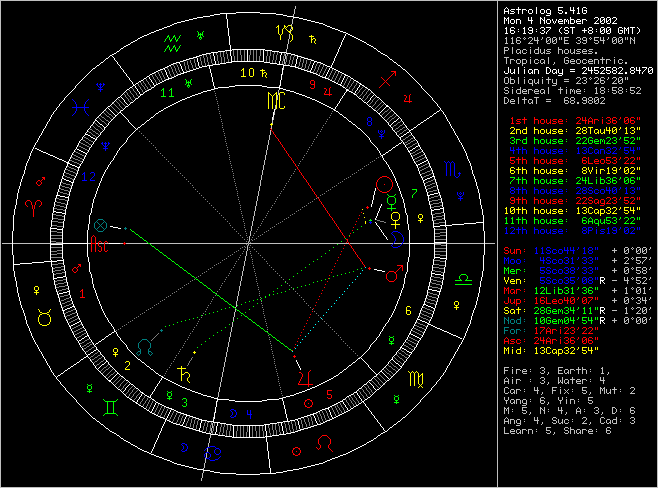Viewport: 658px width, 488px height.
Task: Select the 'Jup:' planet position row
Action: coord(573,300)
